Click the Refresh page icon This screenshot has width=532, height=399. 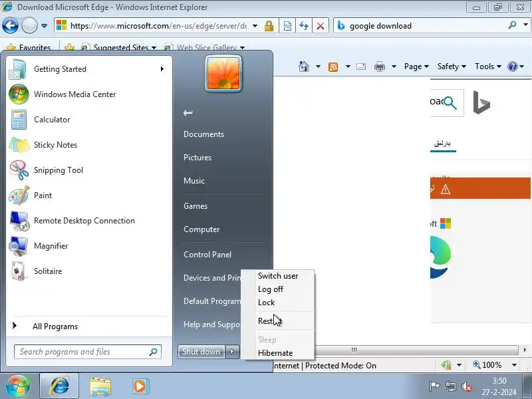tap(304, 26)
